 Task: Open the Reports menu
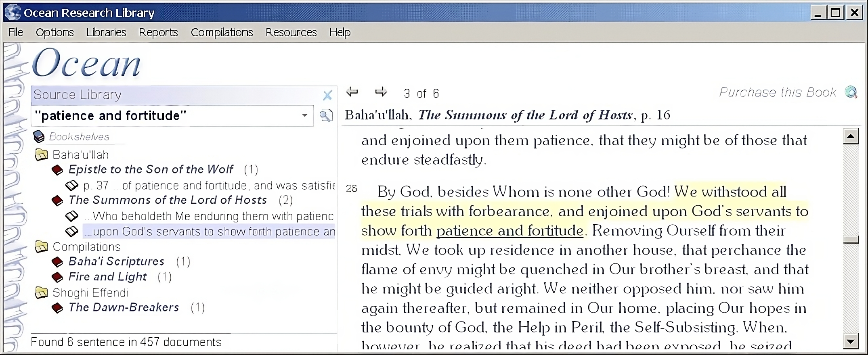tap(158, 32)
